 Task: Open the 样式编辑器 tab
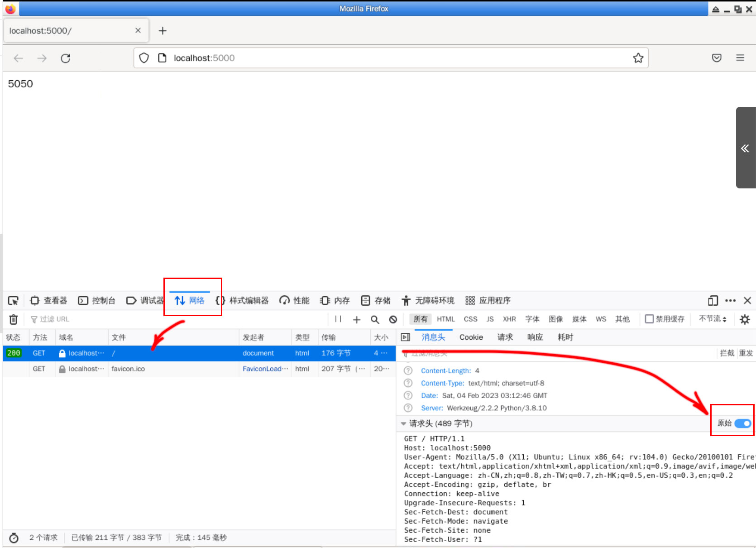(x=242, y=301)
